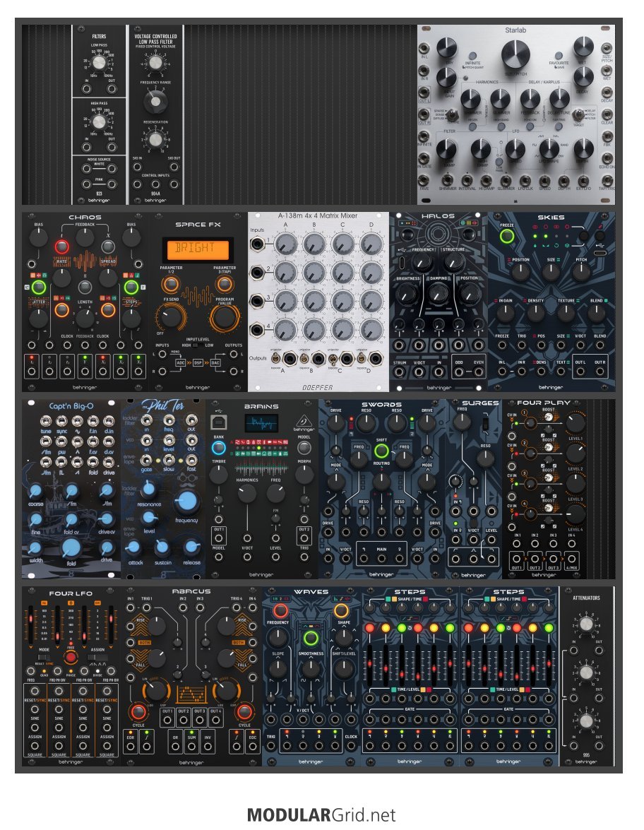
Task: Flip the Assign switch on Four LFO
Action: tap(97, 658)
